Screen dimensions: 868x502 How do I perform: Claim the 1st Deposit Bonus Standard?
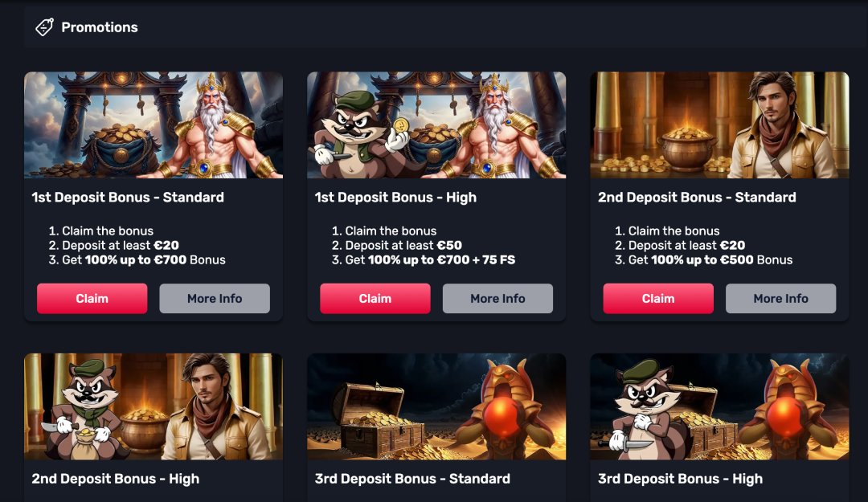point(92,298)
